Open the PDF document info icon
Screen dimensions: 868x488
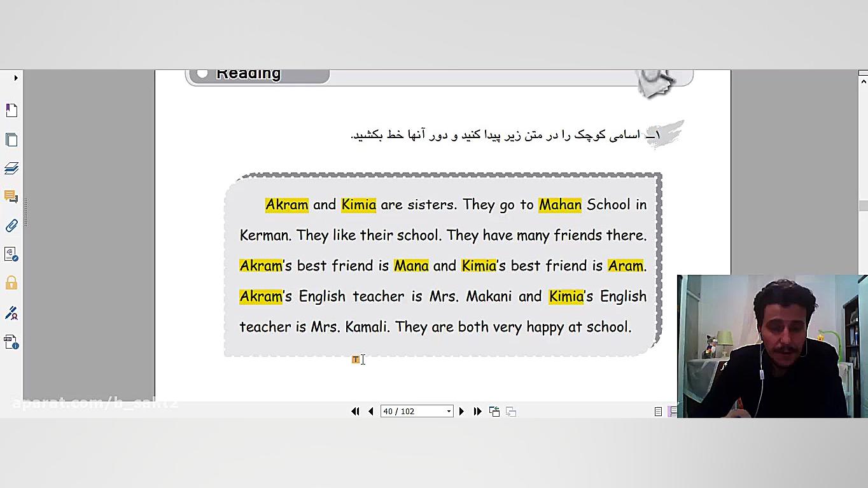(x=11, y=342)
